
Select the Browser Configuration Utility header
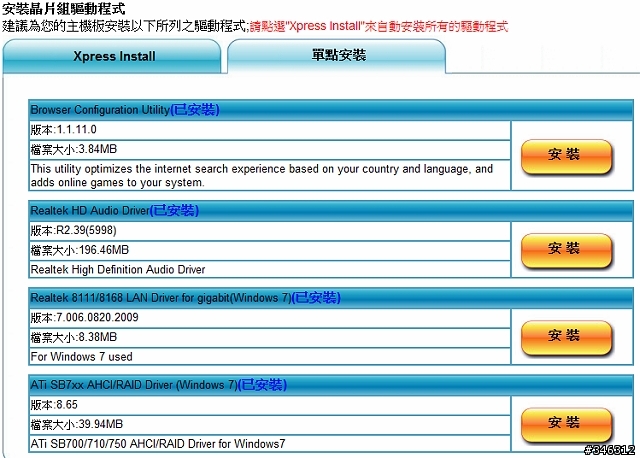(x=331, y=109)
